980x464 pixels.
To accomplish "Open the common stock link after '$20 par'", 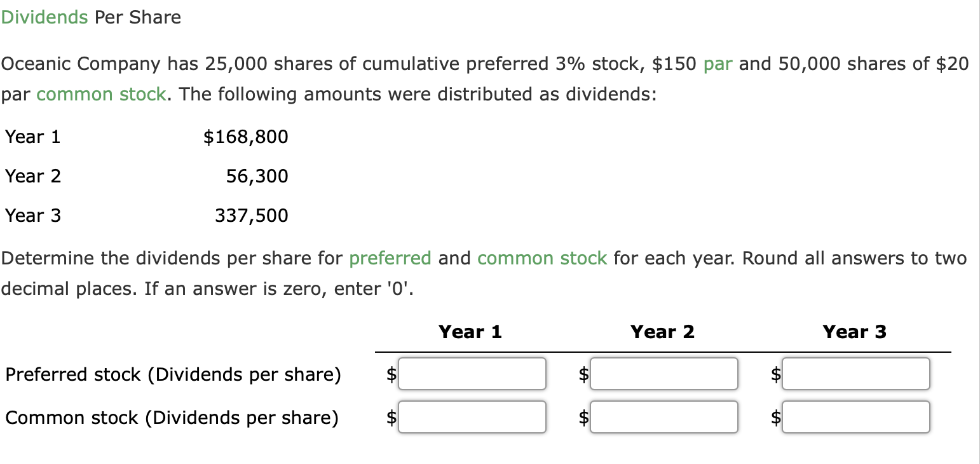I will 100,94.
